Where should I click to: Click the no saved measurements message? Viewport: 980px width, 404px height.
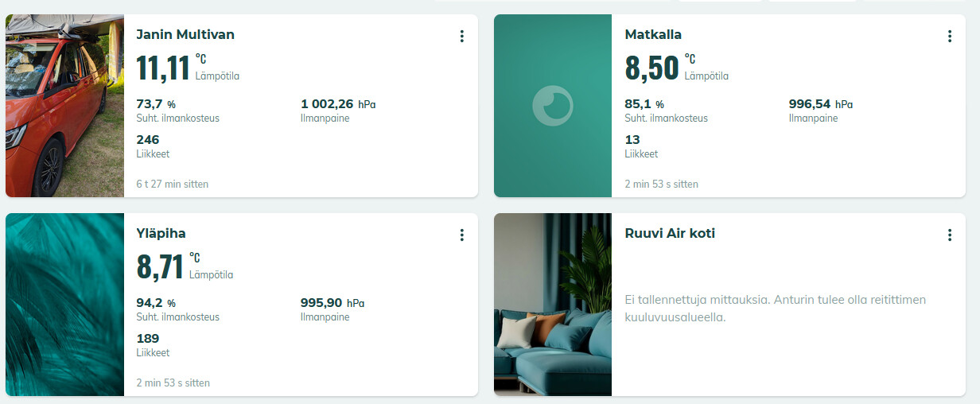775,308
